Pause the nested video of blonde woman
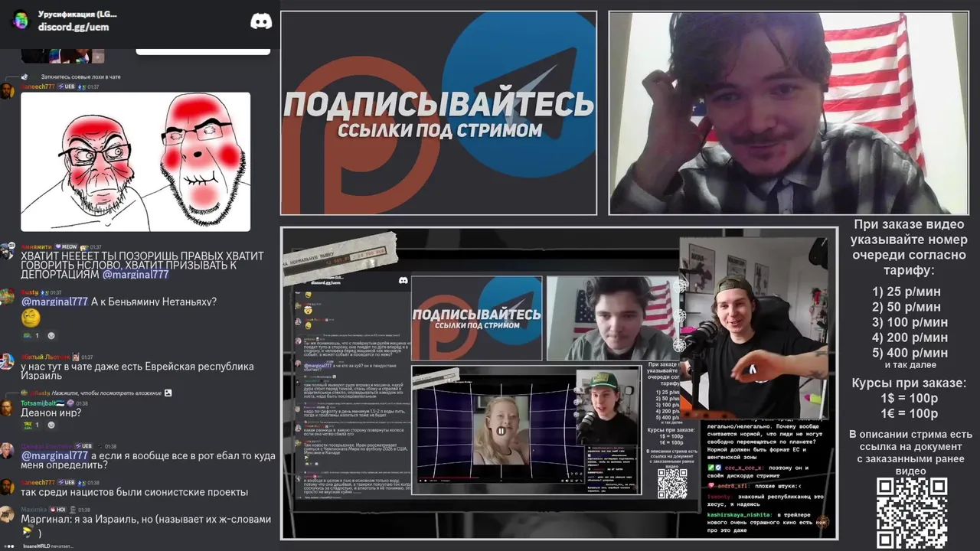Image resolution: width=980 pixels, height=551 pixels. (501, 431)
